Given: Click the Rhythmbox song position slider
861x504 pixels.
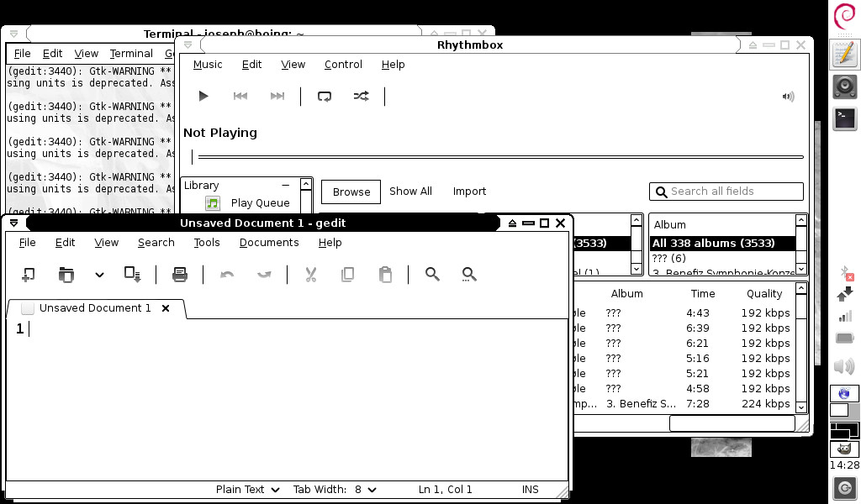Looking at the screenshot, I should tap(498, 157).
